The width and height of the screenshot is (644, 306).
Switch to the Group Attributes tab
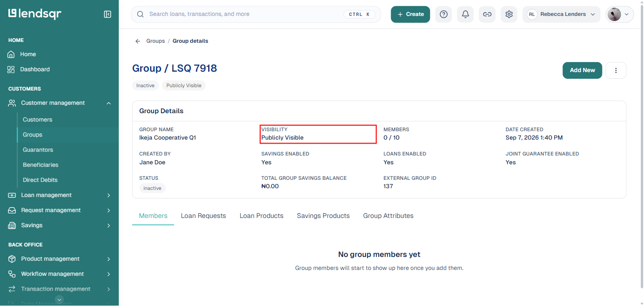pos(388,216)
